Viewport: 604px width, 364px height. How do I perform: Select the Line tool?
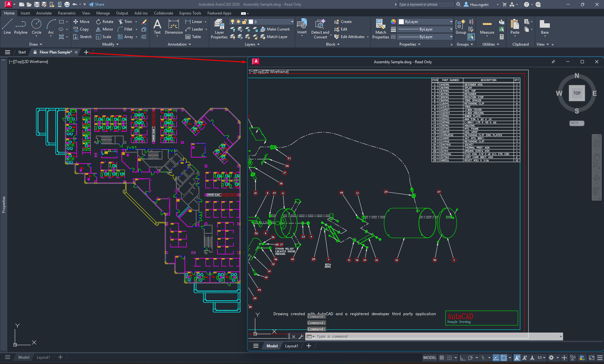tap(7, 26)
